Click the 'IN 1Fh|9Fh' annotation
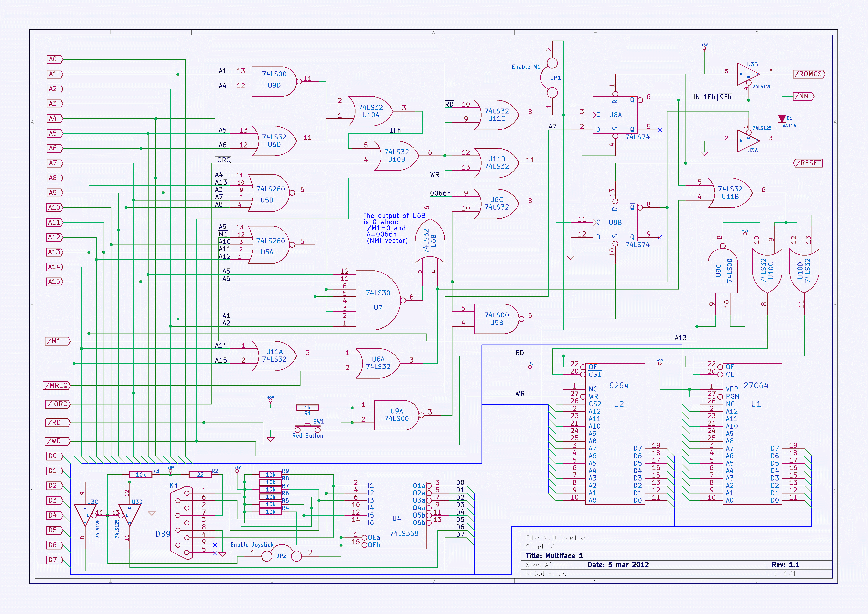 (x=712, y=97)
